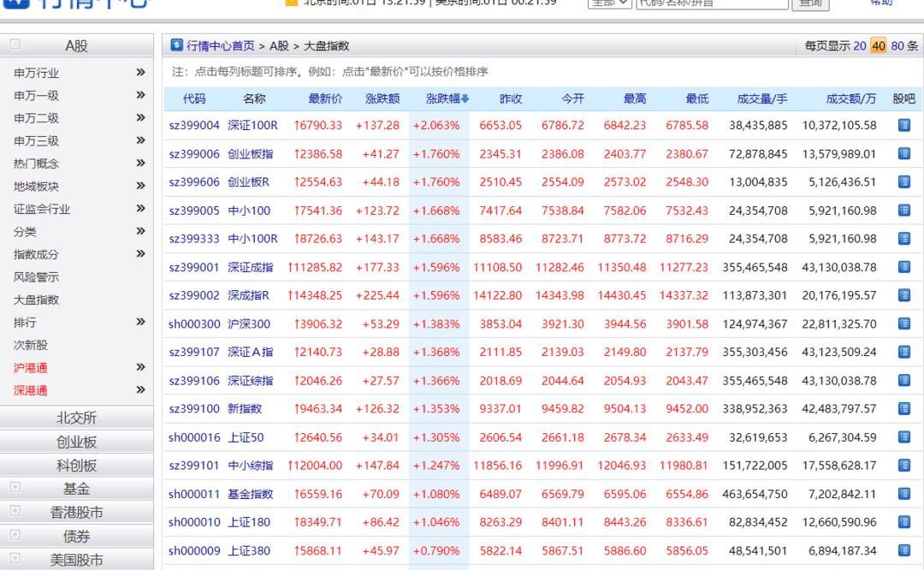Expand 地域板块 submenu arrow

[x=140, y=185]
